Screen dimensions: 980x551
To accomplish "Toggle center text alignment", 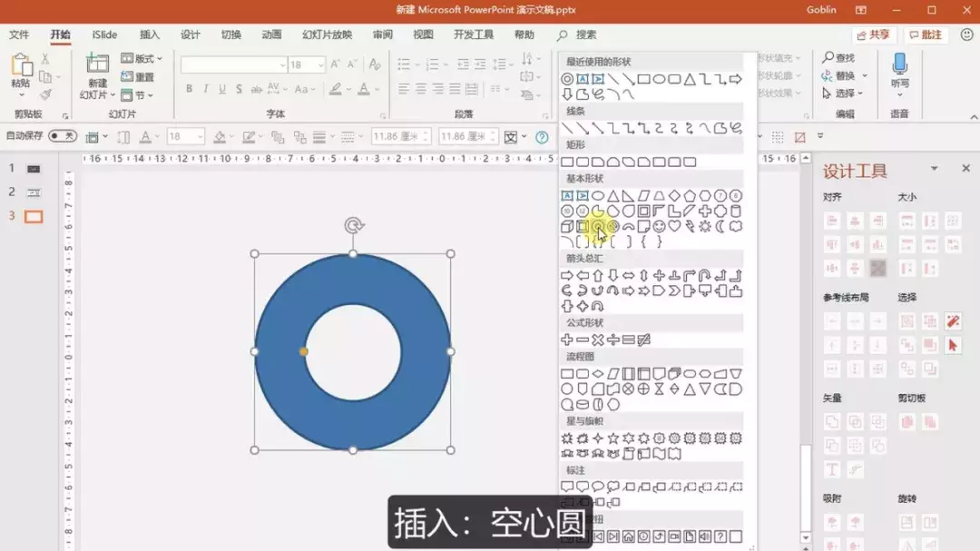I will pos(421,90).
